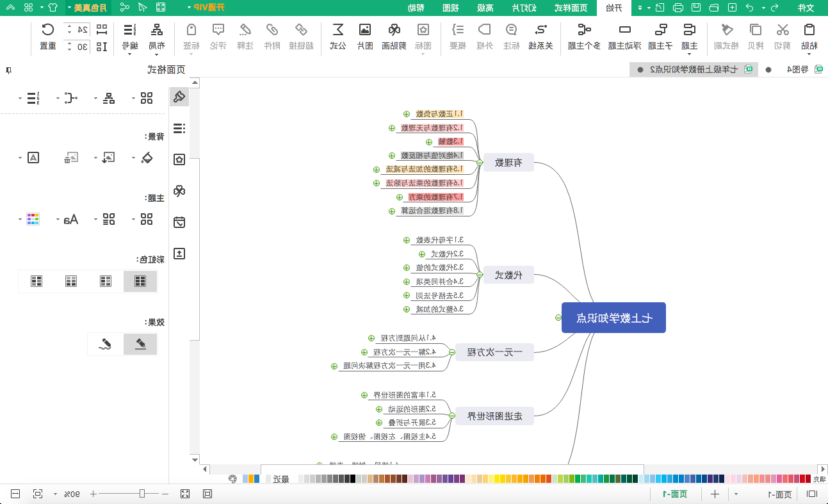Viewport: 828px width, 504px height.
Task: Collapse the 有理数 branch
Action: tap(479, 163)
